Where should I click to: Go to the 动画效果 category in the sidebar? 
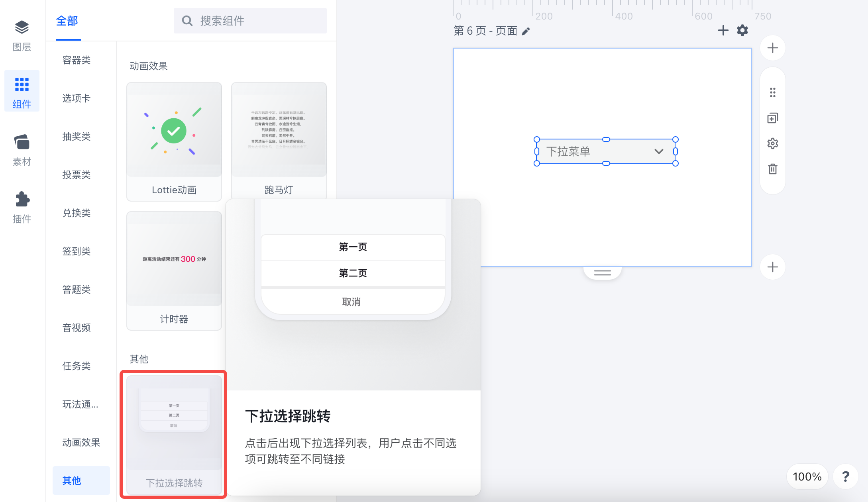(x=81, y=443)
